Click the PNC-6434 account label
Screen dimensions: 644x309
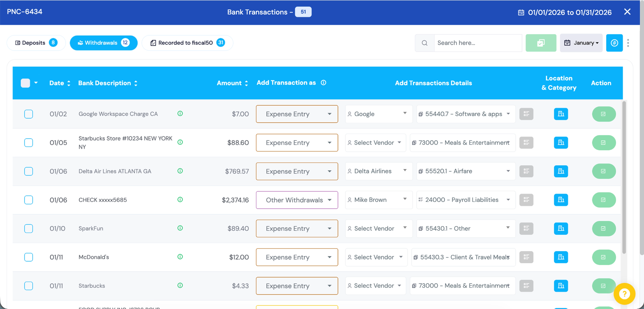pos(25,11)
